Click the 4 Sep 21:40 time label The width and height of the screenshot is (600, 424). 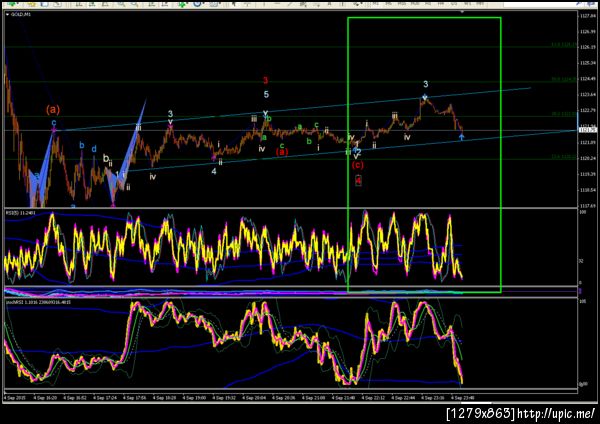click(344, 398)
